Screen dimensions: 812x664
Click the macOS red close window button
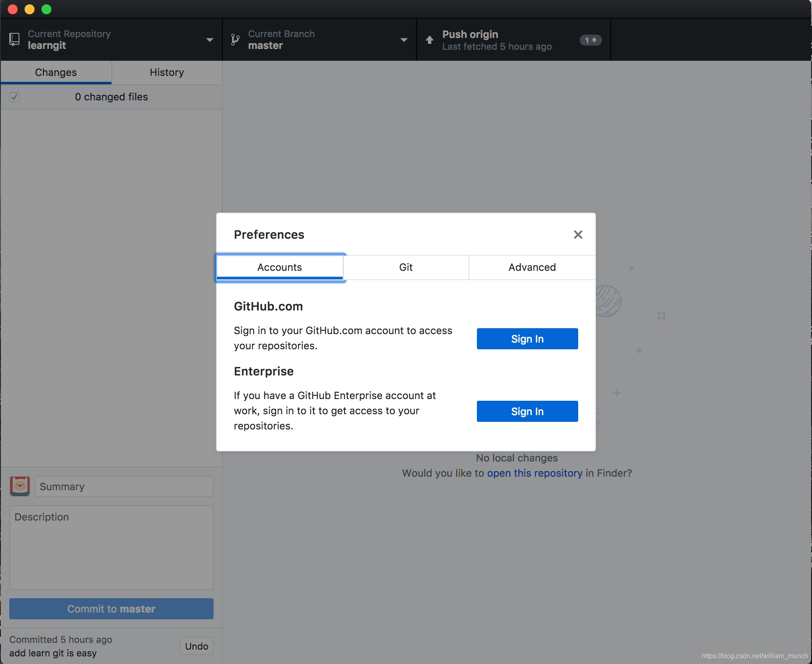[13, 9]
